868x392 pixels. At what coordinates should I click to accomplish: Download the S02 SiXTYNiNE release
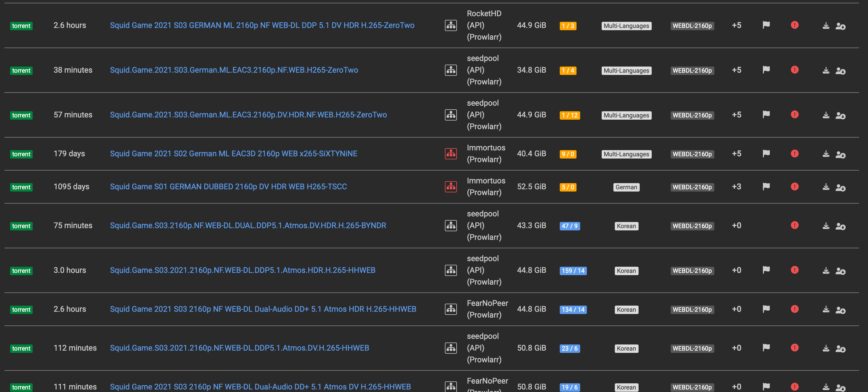point(826,154)
